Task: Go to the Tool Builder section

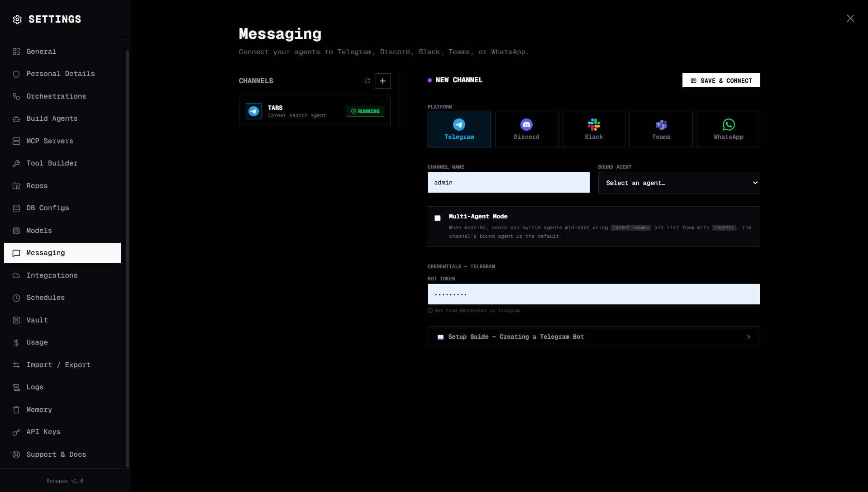Action: point(62,163)
